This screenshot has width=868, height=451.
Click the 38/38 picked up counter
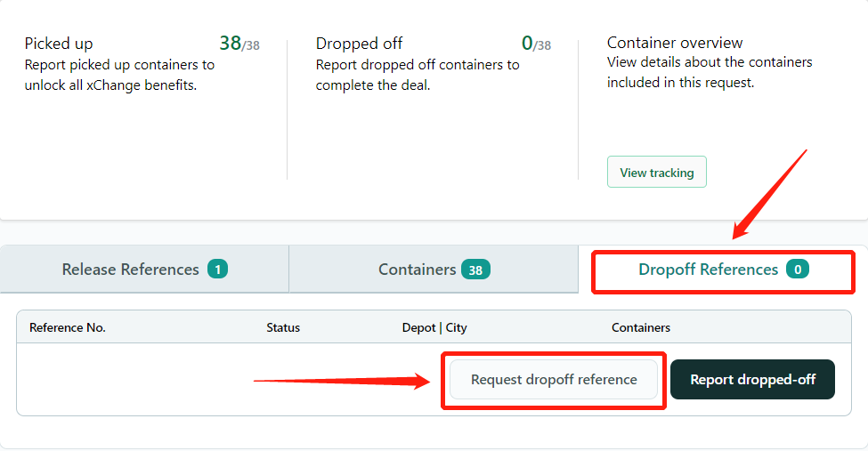[x=239, y=44]
